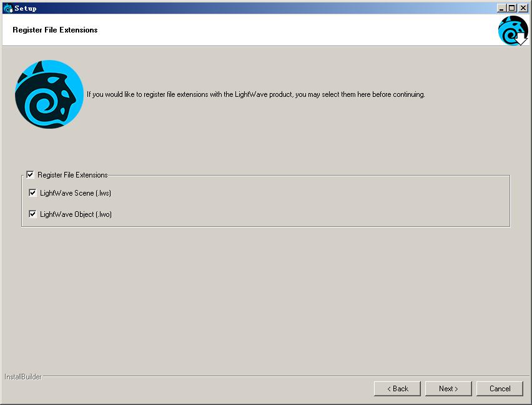Screen dimensions: 532x405
Task: Click the 'Register File Extensions' page heading
Action: click(55, 30)
